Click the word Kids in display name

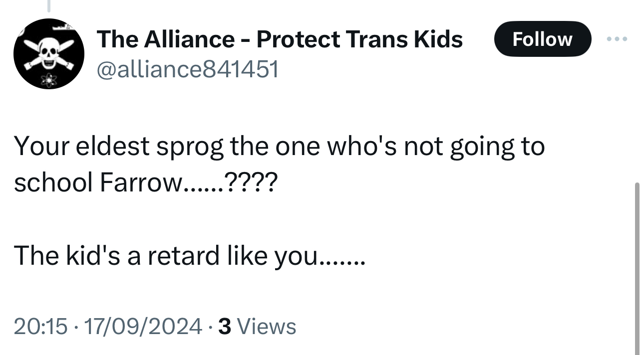[x=437, y=39]
